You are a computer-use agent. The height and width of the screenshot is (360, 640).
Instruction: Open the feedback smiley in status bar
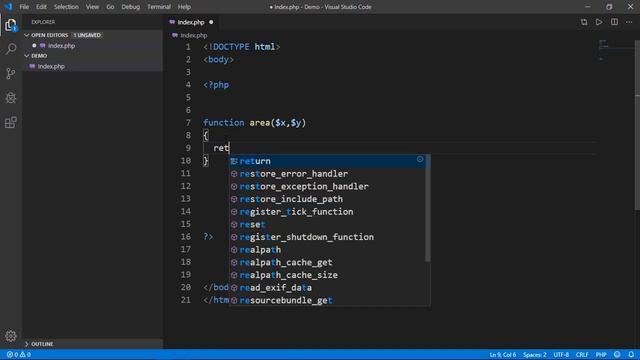[617, 354]
